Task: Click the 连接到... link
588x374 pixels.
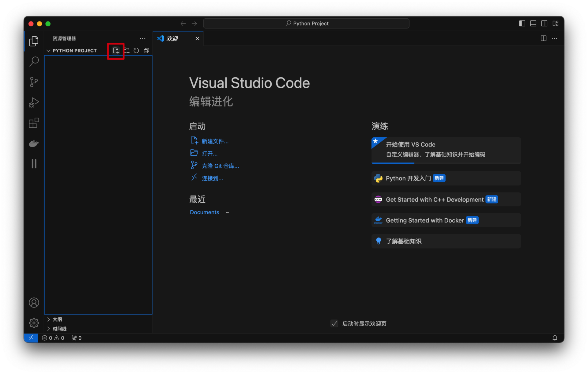Action: point(212,178)
